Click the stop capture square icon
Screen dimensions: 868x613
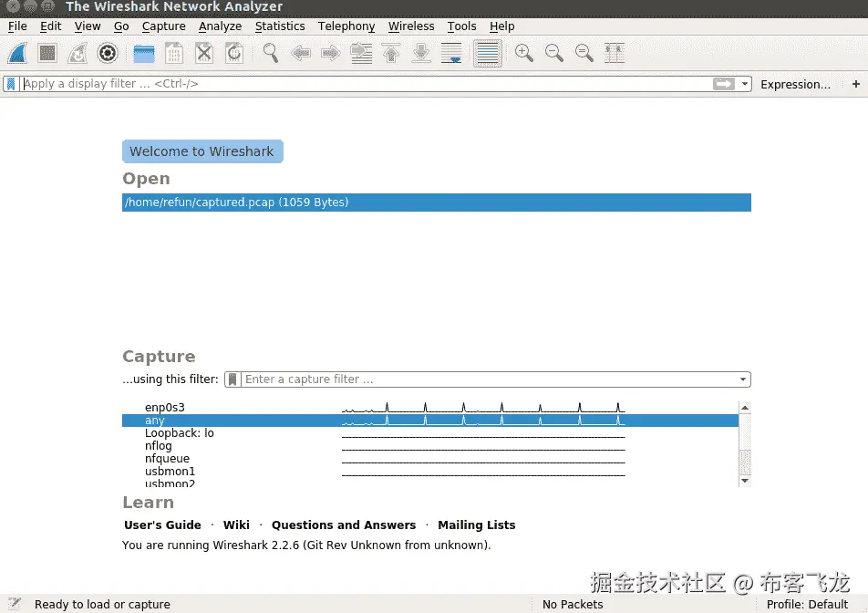47,53
